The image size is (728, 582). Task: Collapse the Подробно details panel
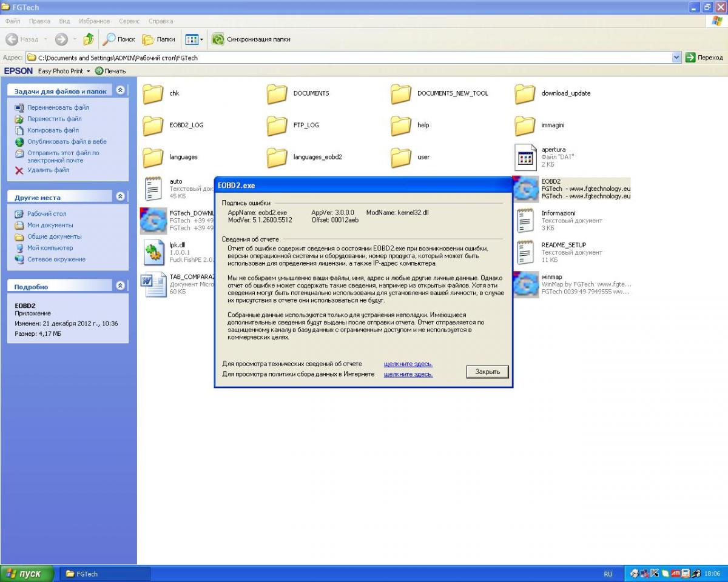click(x=120, y=286)
